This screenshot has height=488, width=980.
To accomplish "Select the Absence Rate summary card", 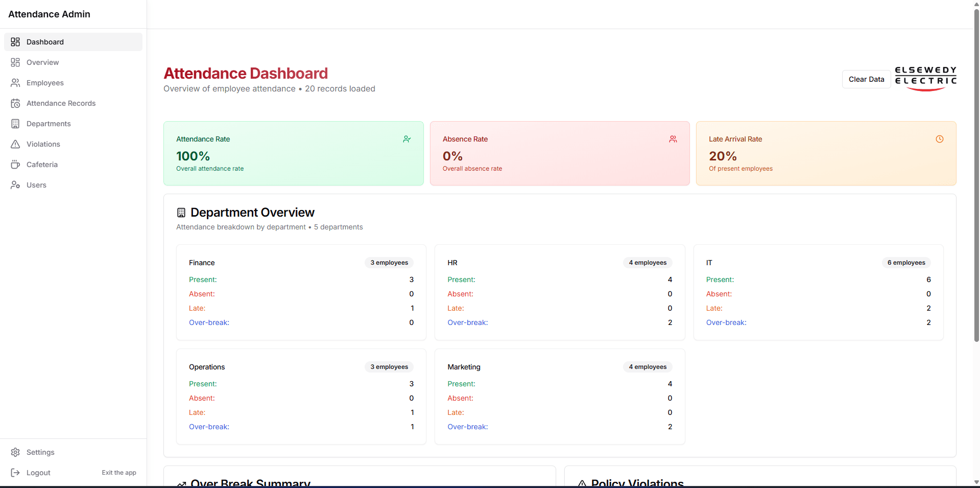I will point(559,153).
